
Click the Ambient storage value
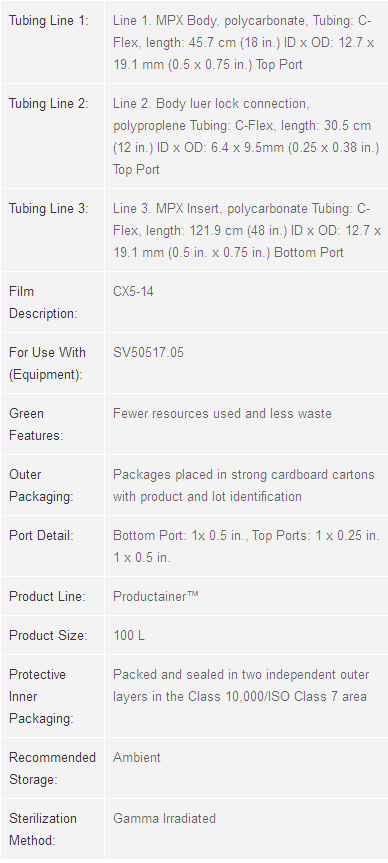coord(136,757)
